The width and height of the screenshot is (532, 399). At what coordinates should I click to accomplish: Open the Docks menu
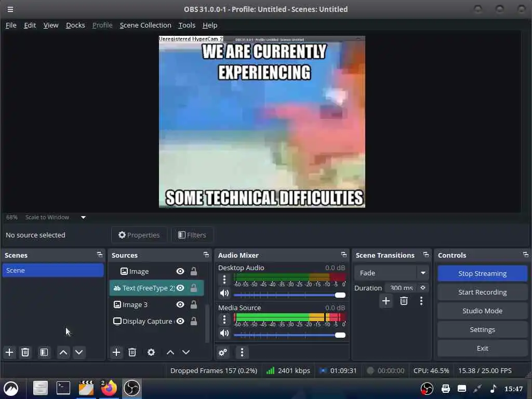click(75, 25)
